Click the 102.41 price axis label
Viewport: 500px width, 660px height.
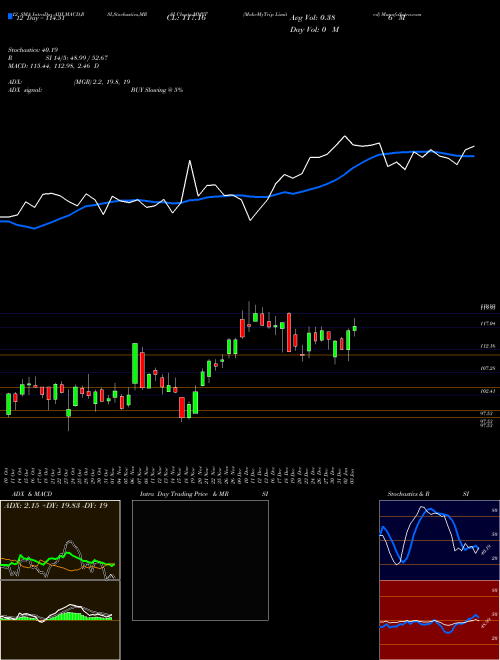click(487, 391)
